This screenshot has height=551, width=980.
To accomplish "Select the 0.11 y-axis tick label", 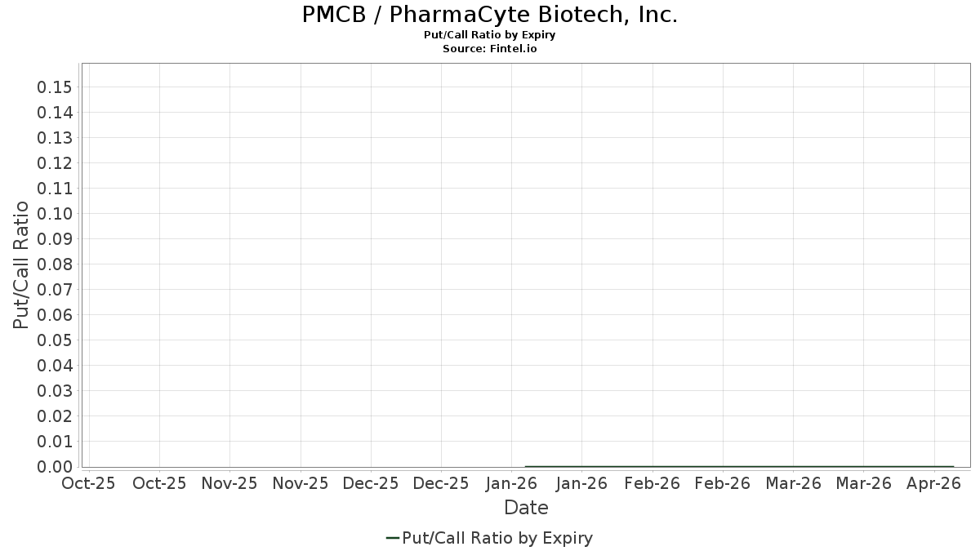I will (x=55, y=189).
